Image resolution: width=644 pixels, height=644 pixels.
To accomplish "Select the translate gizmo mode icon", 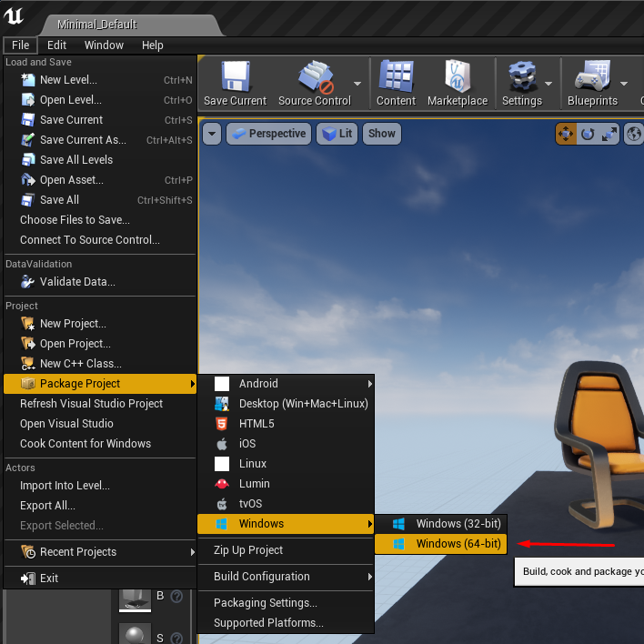I will pos(566,134).
